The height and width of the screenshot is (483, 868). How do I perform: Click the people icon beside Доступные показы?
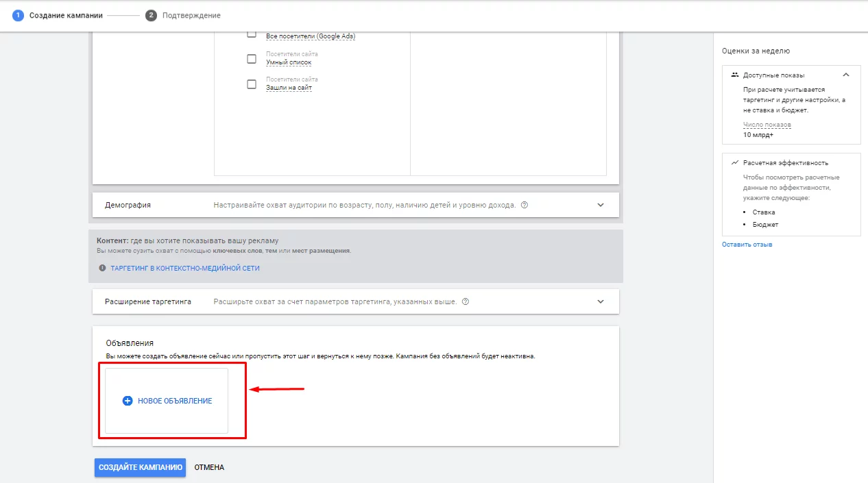point(735,75)
